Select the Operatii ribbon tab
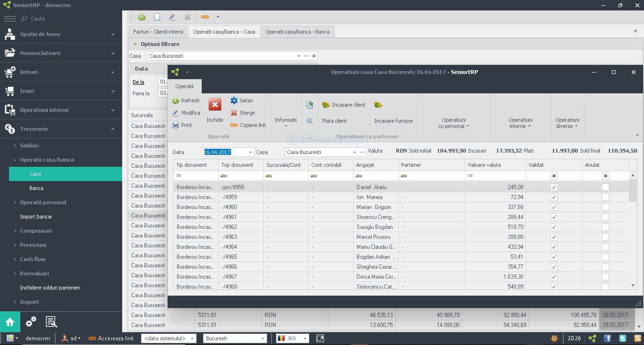The height and width of the screenshot is (345, 644). pyautogui.click(x=184, y=86)
